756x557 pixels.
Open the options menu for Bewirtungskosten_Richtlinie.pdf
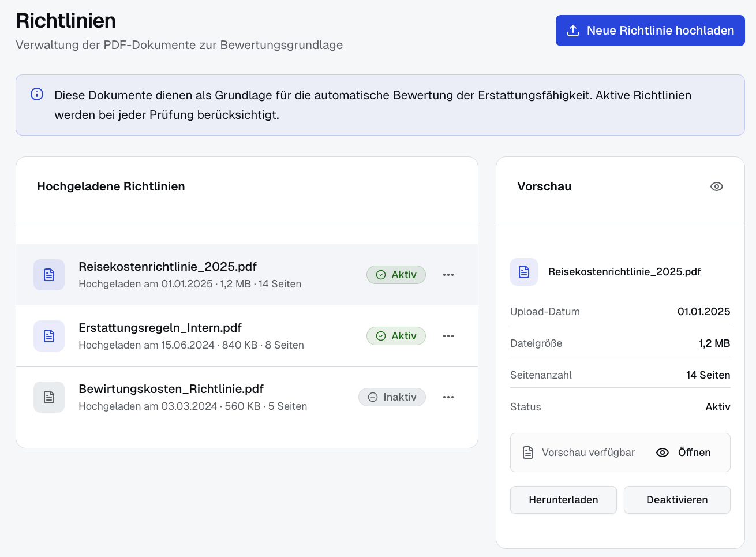click(x=448, y=397)
